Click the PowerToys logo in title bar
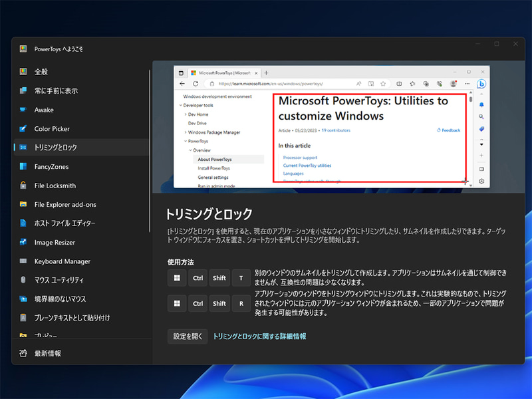 [x=23, y=49]
